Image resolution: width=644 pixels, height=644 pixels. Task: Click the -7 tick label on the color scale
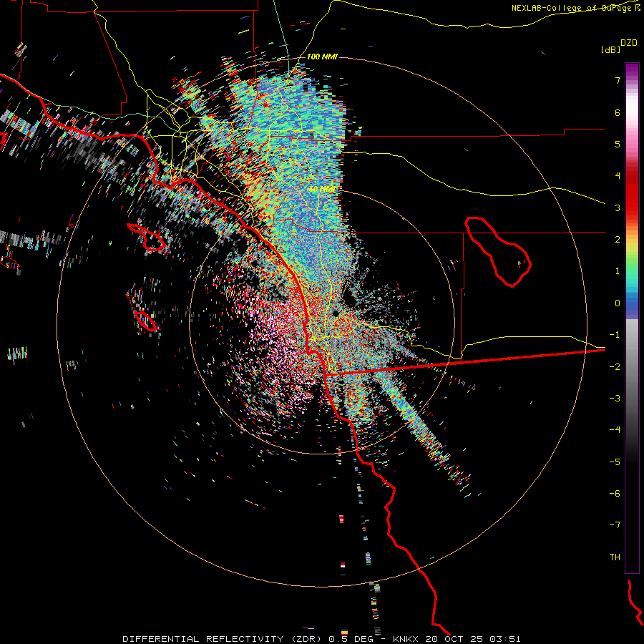click(x=615, y=525)
